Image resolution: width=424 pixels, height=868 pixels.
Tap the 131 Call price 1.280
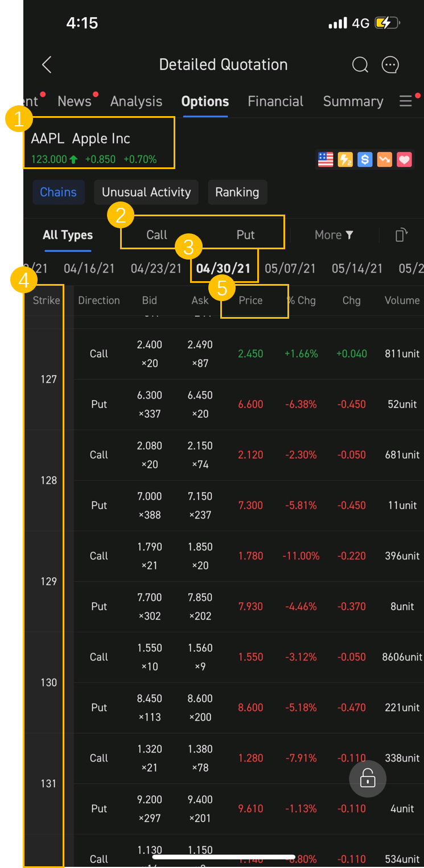pos(251,758)
